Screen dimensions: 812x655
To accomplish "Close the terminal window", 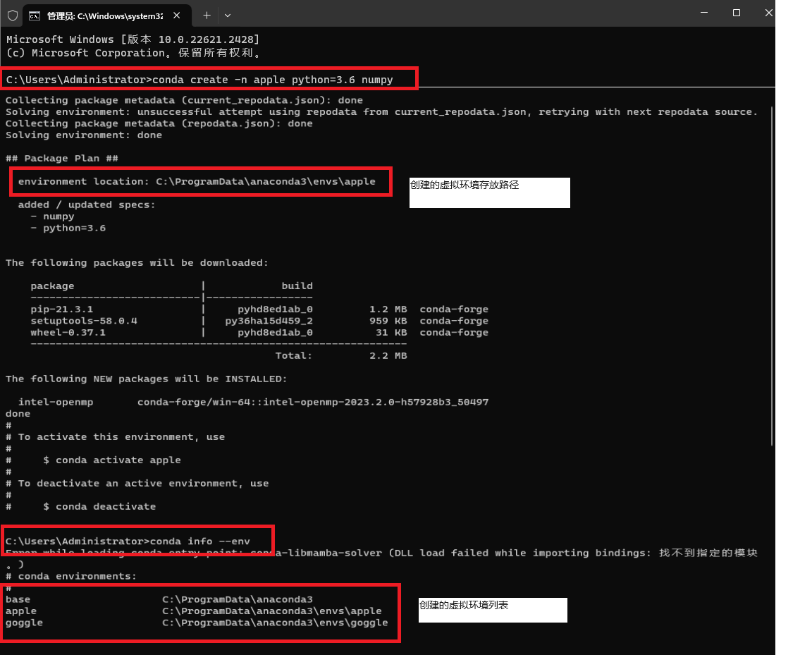I will pyautogui.click(x=768, y=13).
